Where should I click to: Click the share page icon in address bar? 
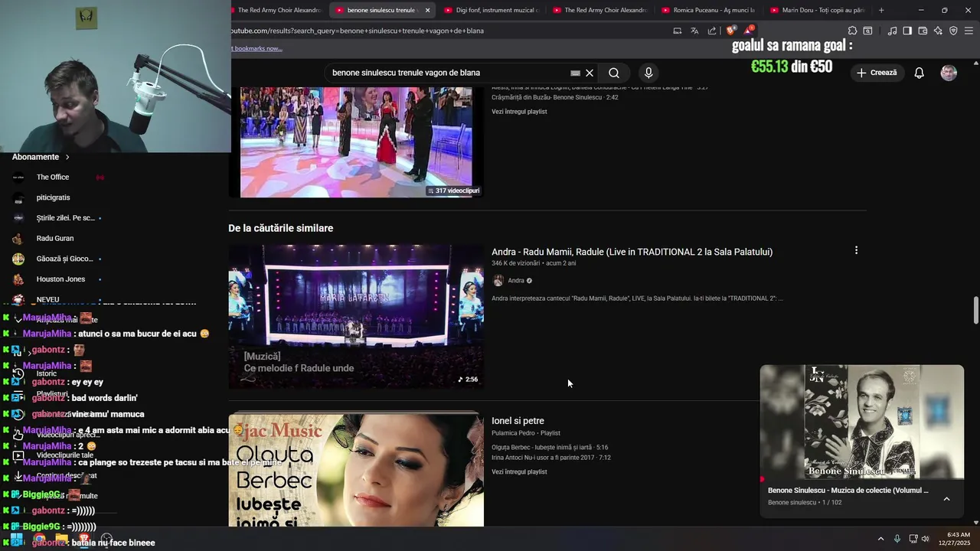[x=712, y=31]
